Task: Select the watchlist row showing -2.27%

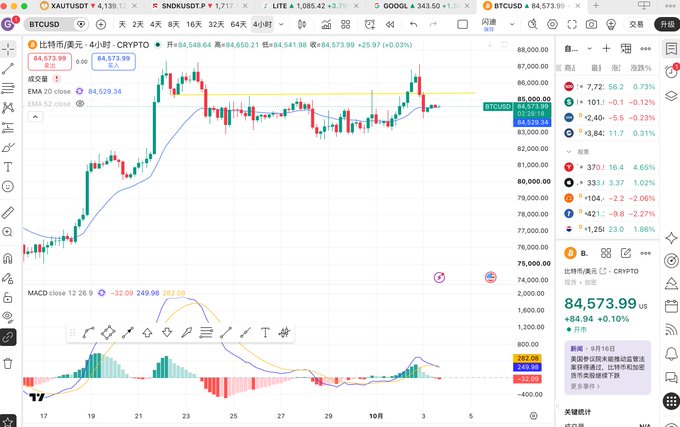Action: click(x=608, y=214)
